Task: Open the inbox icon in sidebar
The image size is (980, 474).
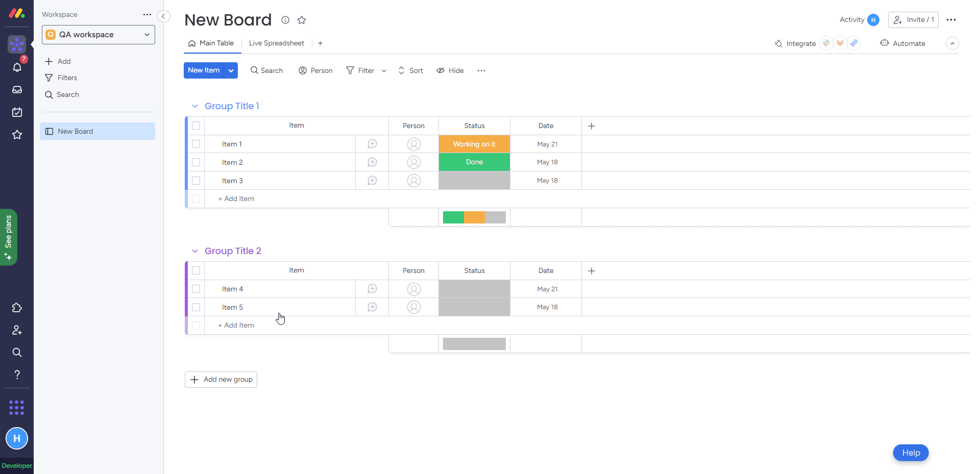Action: [17, 90]
